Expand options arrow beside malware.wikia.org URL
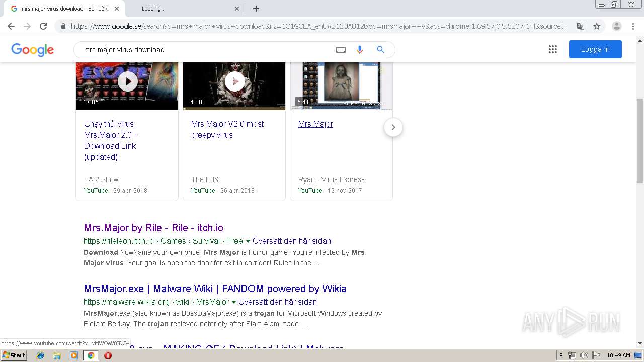 click(x=234, y=302)
